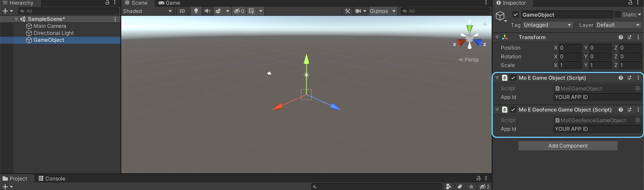Click object picker for MoEGeofenceGameObject script

pos(638,120)
